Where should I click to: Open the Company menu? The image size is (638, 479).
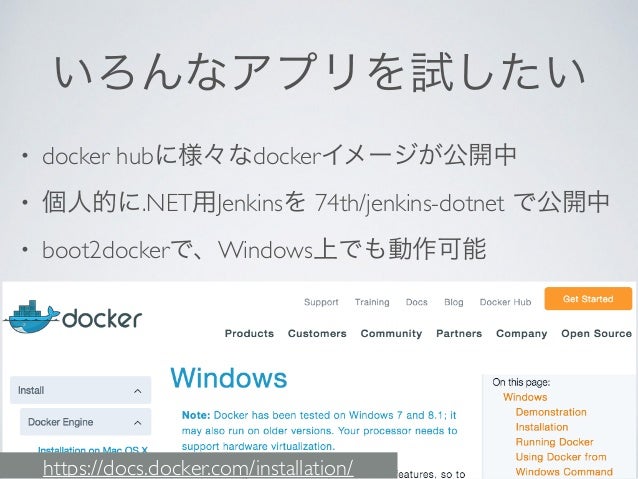(x=522, y=333)
